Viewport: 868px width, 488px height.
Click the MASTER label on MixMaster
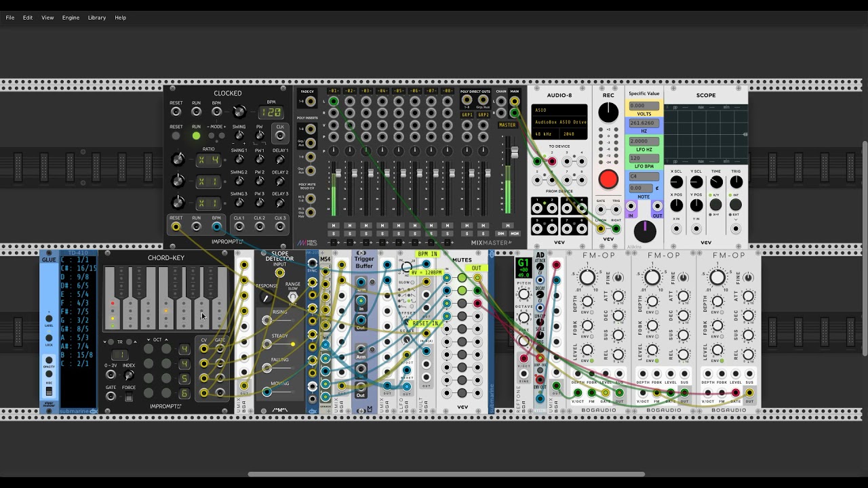[x=507, y=125]
